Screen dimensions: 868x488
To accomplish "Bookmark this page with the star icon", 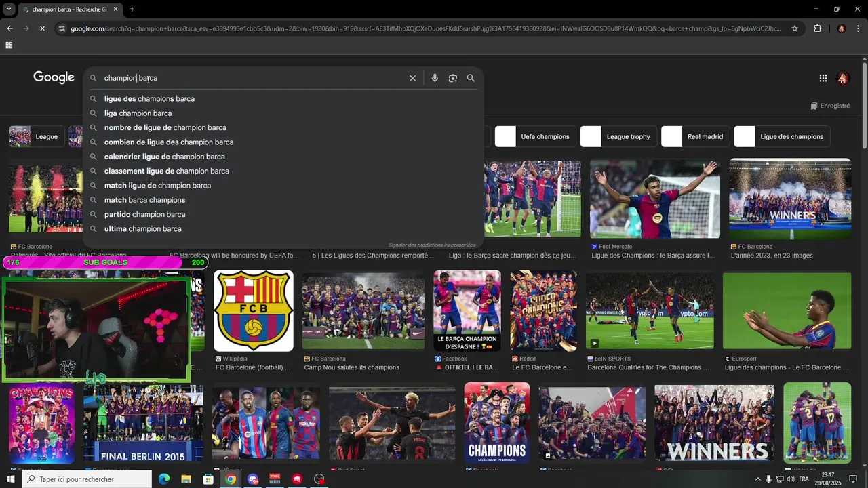I will click(795, 28).
